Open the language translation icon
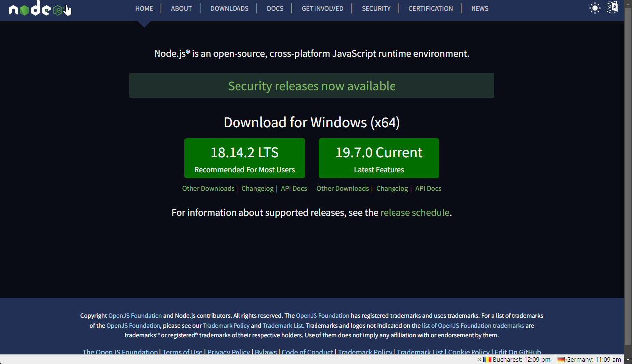The height and width of the screenshot is (364, 632). coord(612,8)
